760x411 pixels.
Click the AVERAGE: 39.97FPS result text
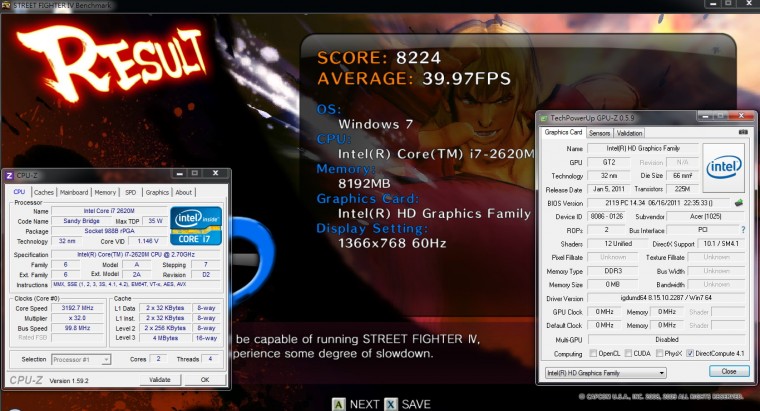click(x=414, y=79)
